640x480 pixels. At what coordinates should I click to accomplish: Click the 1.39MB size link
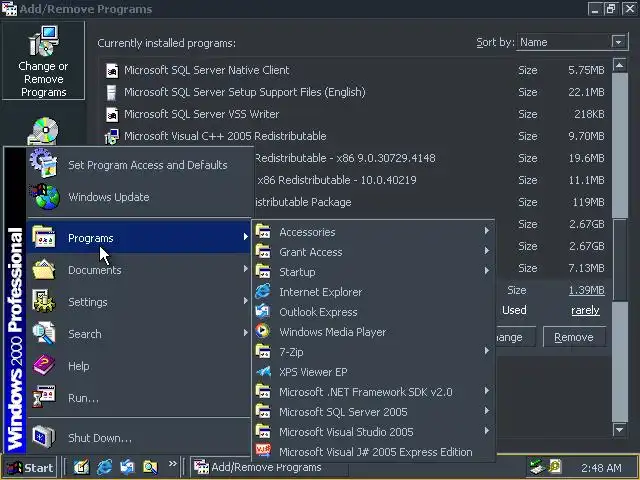586,290
